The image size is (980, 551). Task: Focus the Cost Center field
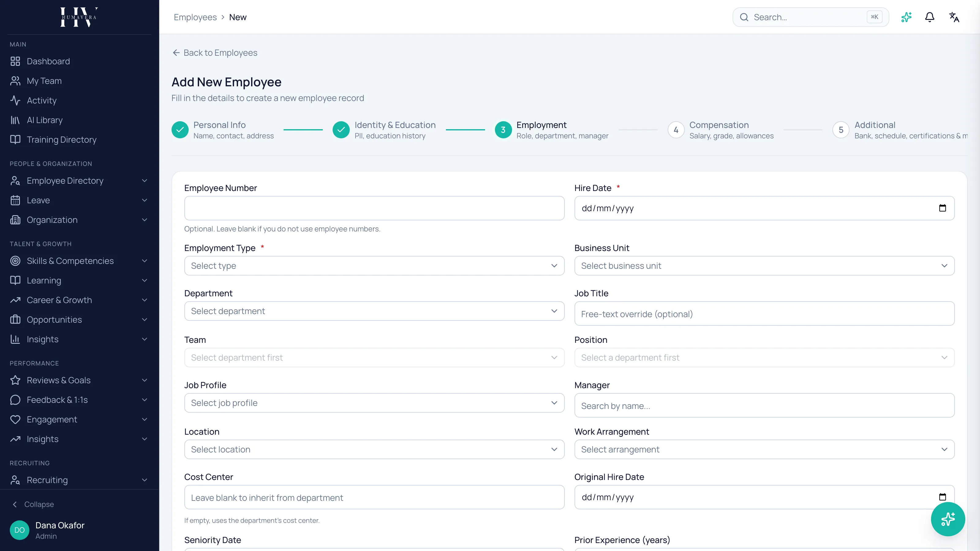coord(374,497)
